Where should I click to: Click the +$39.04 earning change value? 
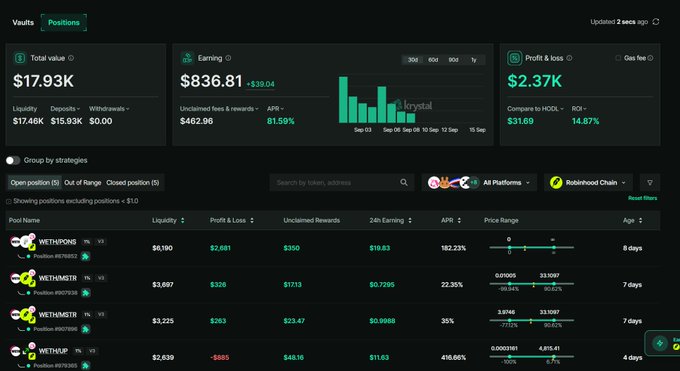[x=260, y=84]
